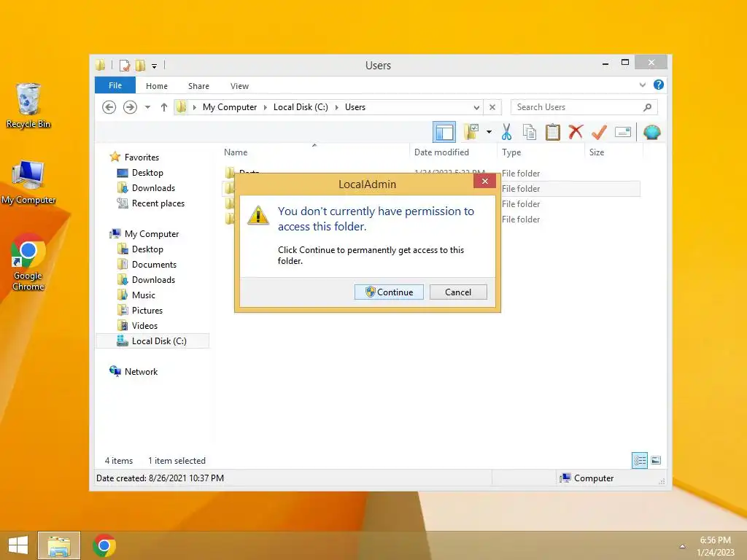Select the My Computer desktop icon

tap(28, 182)
